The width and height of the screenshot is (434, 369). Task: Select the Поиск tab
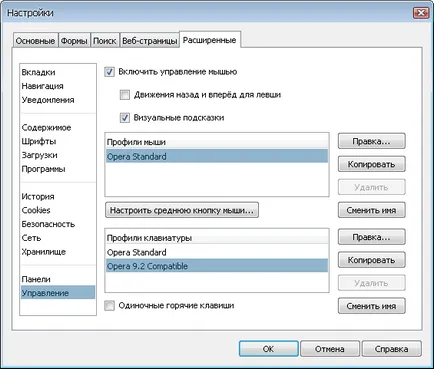point(104,41)
